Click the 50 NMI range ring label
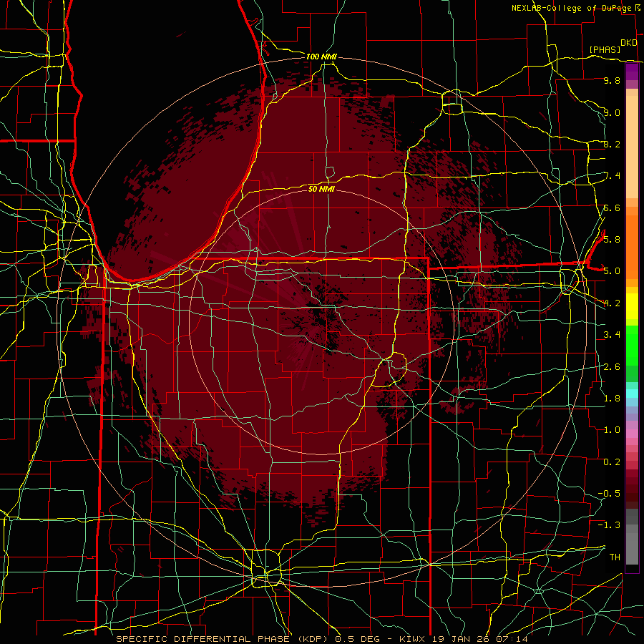This screenshot has width=644, height=644. pos(321,189)
